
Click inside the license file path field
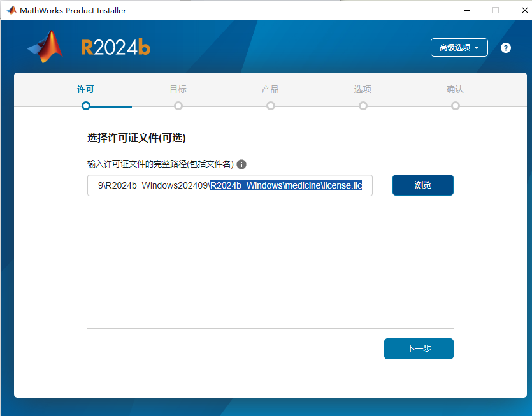[229, 185]
